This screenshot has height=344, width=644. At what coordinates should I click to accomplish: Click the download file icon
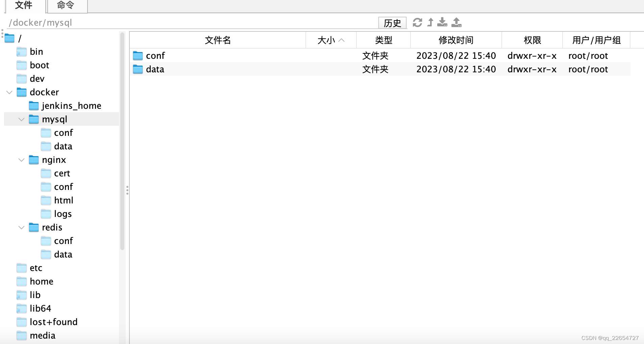[x=442, y=22]
